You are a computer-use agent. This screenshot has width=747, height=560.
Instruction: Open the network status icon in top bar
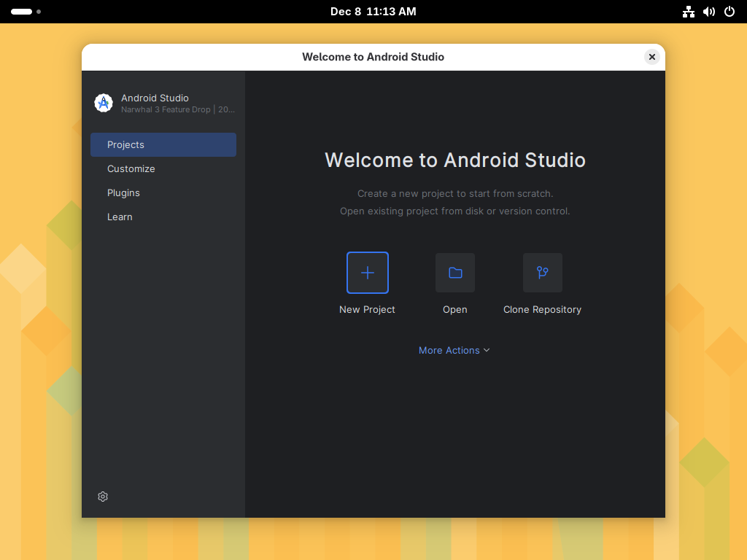689,12
